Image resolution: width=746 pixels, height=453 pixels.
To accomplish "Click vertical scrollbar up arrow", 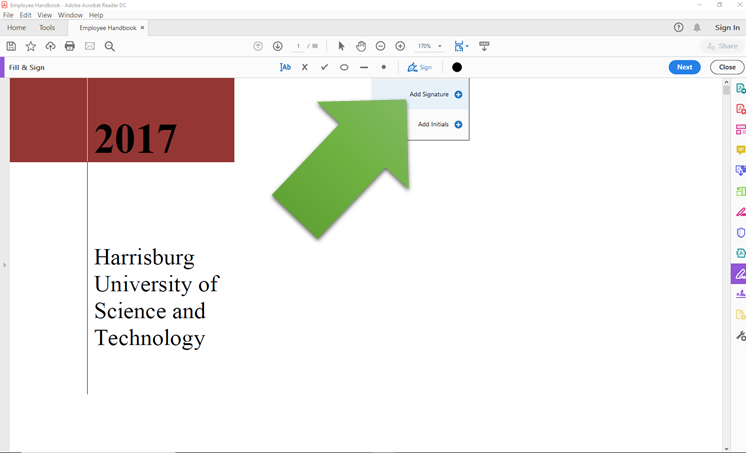I will [x=726, y=82].
